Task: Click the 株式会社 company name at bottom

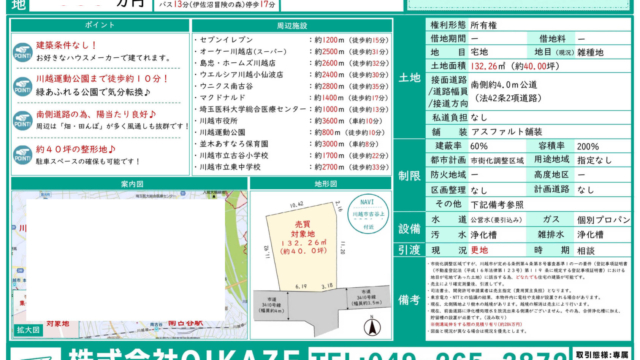Action: pyautogui.click(x=184, y=354)
